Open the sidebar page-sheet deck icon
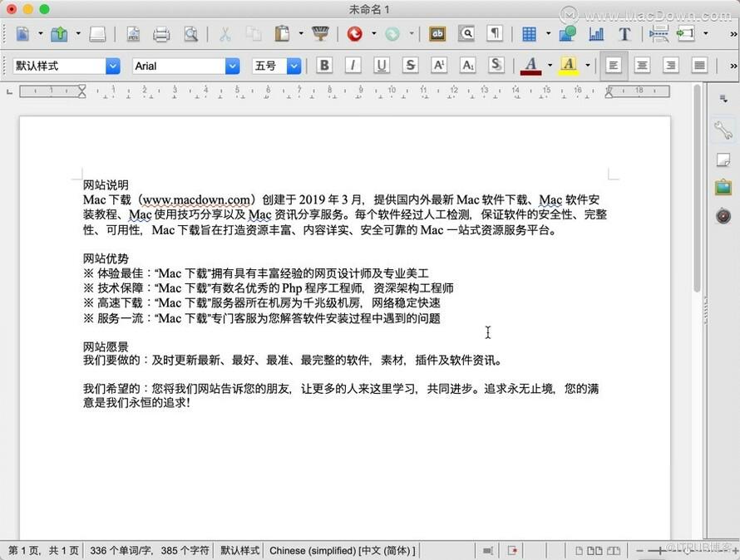This screenshot has width=740, height=560. point(723,160)
